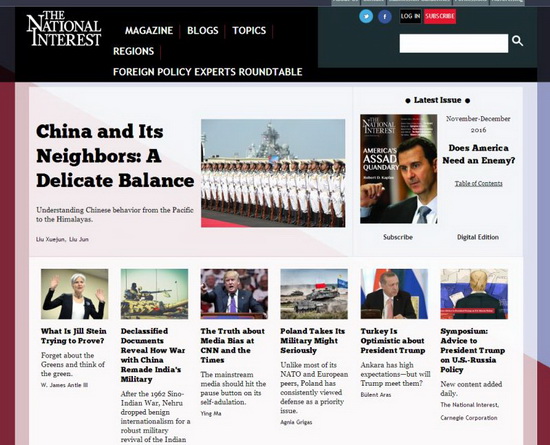Click the search magnifier icon
The width and height of the screenshot is (550, 445).
click(x=517, y=41)
